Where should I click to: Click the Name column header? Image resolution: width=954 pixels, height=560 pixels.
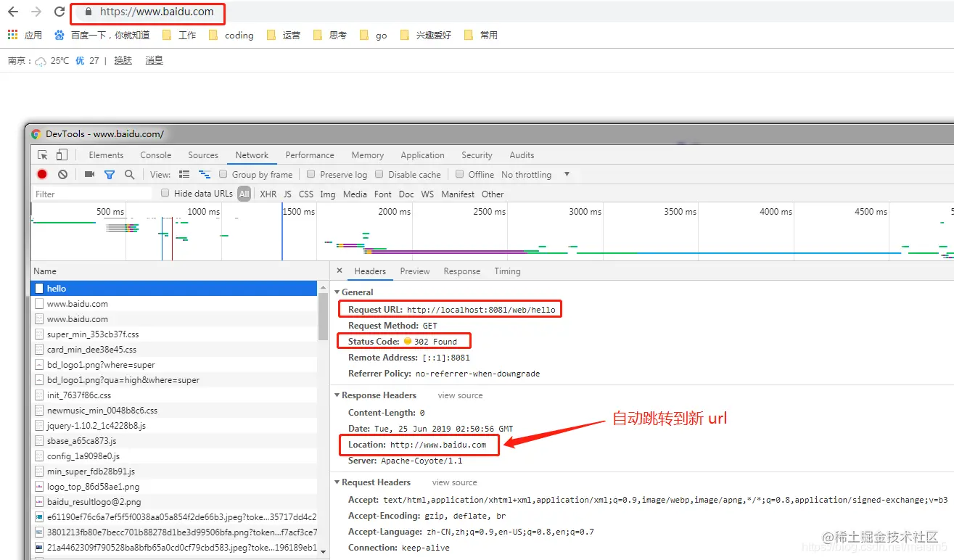click(178, 271)
